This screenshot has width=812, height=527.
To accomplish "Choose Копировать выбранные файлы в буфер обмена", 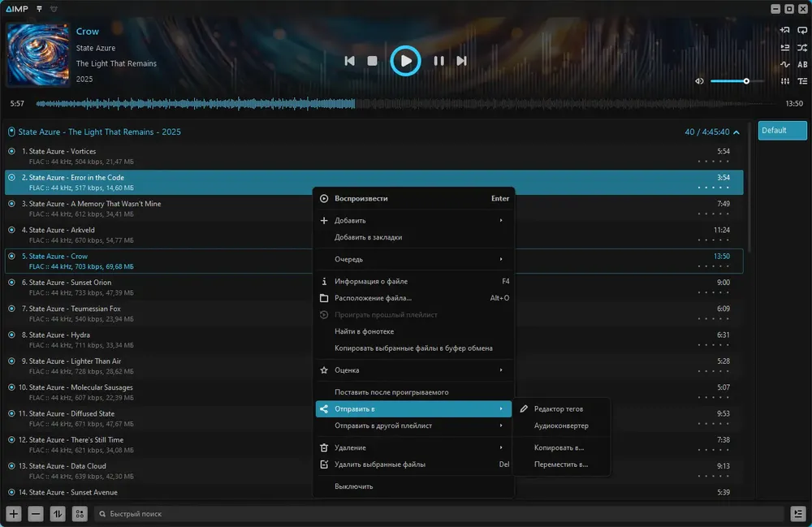I will tap(414, 348).
